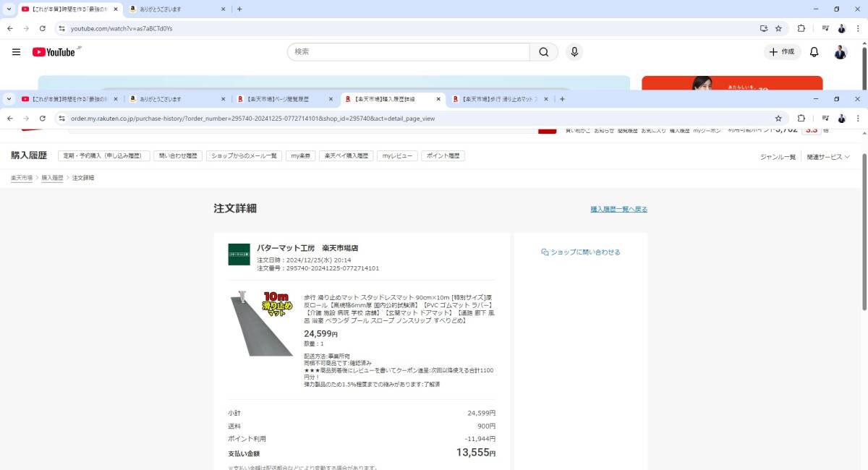Click the install/cast icon in YouTube address bar
This screenshot has height=470, width=868.
pyautogui.click(x=763, y=28)
